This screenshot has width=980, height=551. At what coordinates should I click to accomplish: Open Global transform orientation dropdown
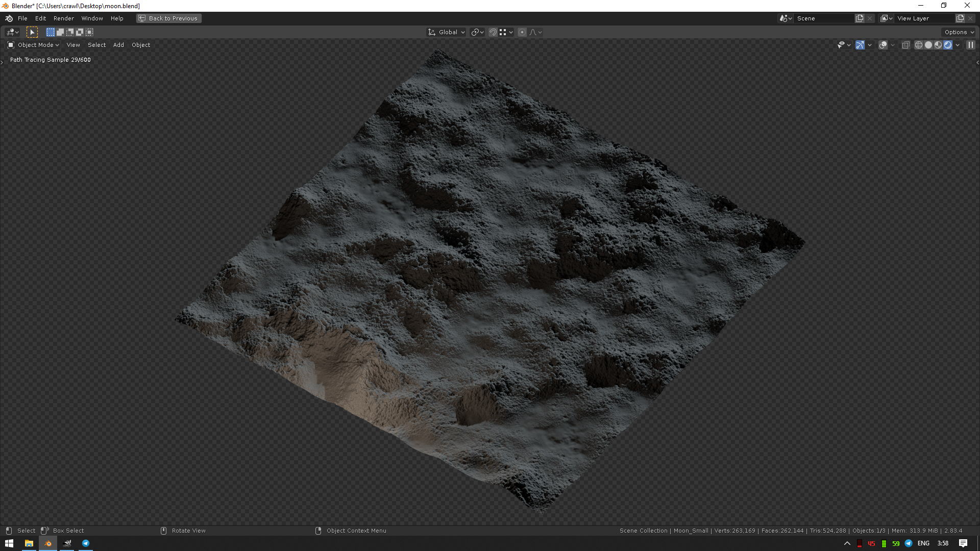(447, 32)
